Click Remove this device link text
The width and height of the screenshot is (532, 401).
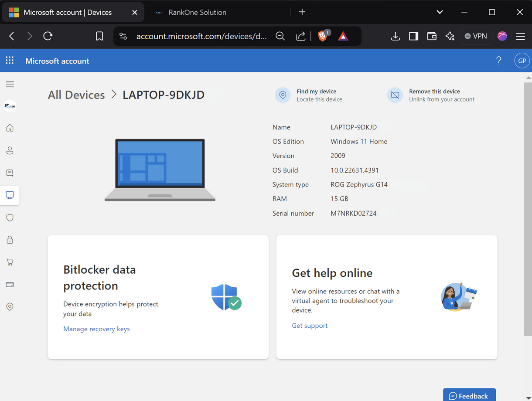pos(434,92)
